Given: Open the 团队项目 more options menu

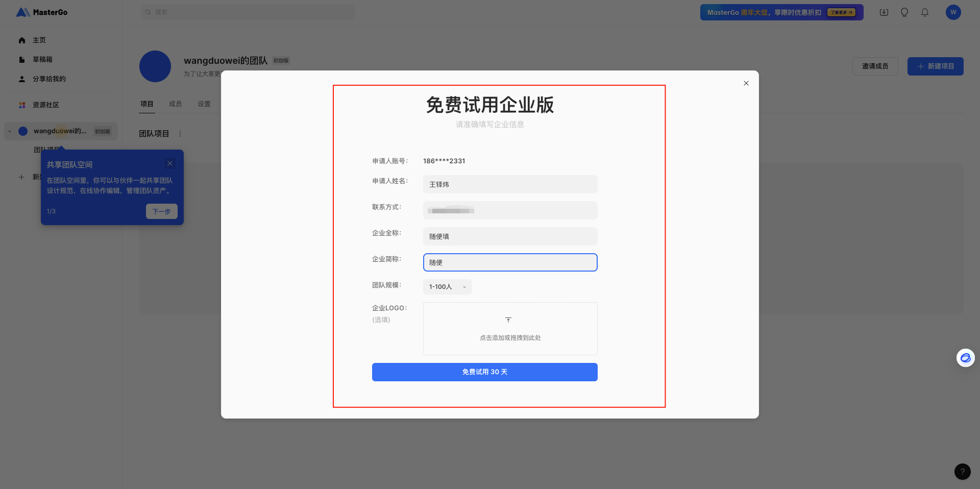Looking at the screenshot, I should tap(180, 134).
